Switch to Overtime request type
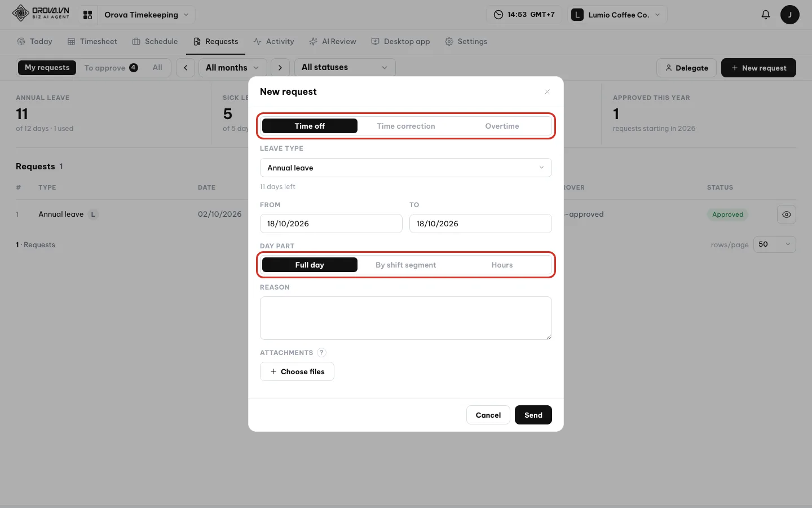812x508 pixels. tap(502, 126)
